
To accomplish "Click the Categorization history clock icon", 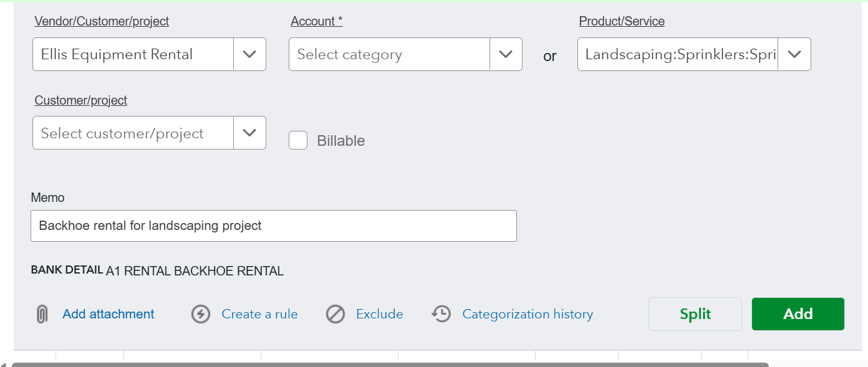I will 441,314.
